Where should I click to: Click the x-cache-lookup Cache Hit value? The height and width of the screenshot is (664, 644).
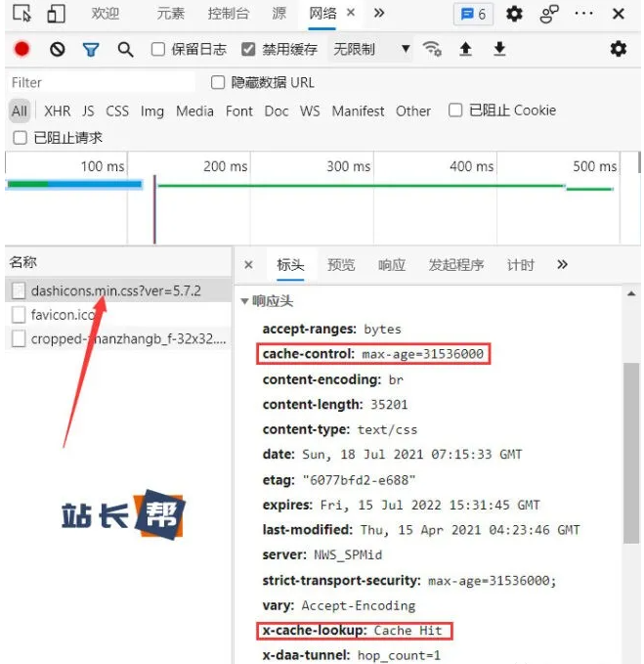tap(408, 631)
